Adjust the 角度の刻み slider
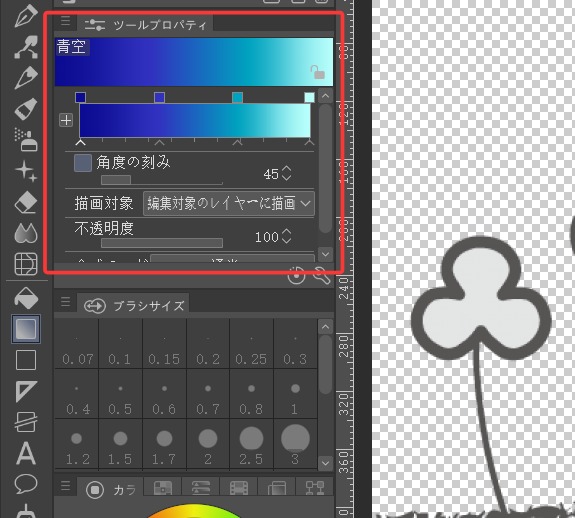 [x=162, y=180]
